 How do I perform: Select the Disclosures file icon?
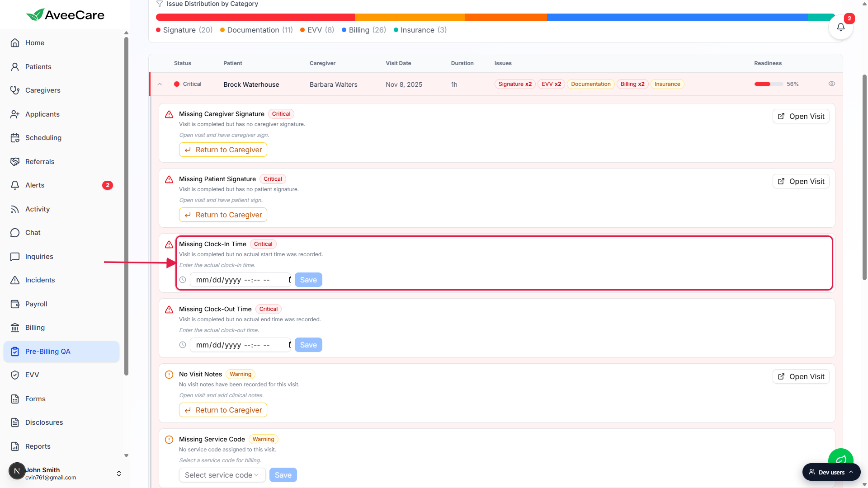[15, 422]
